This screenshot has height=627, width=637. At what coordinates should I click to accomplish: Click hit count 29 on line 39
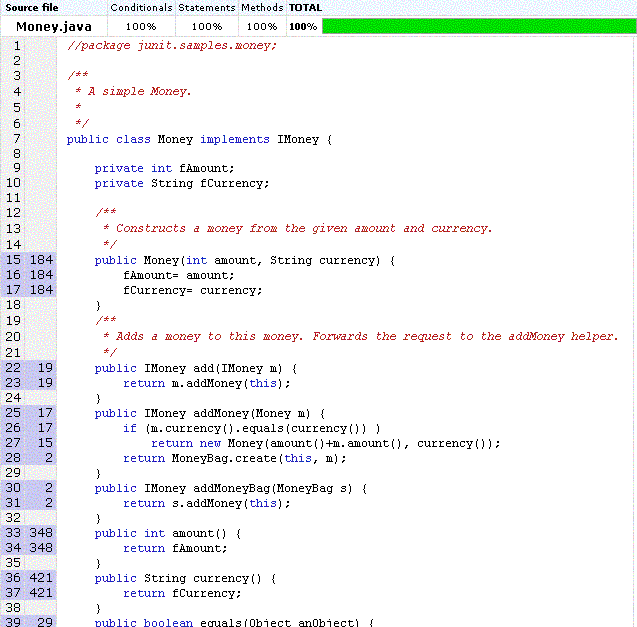45,622
